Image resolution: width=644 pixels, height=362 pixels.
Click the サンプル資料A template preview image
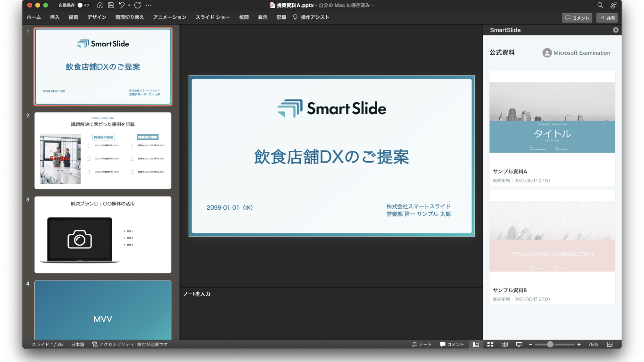coord(552,117)
